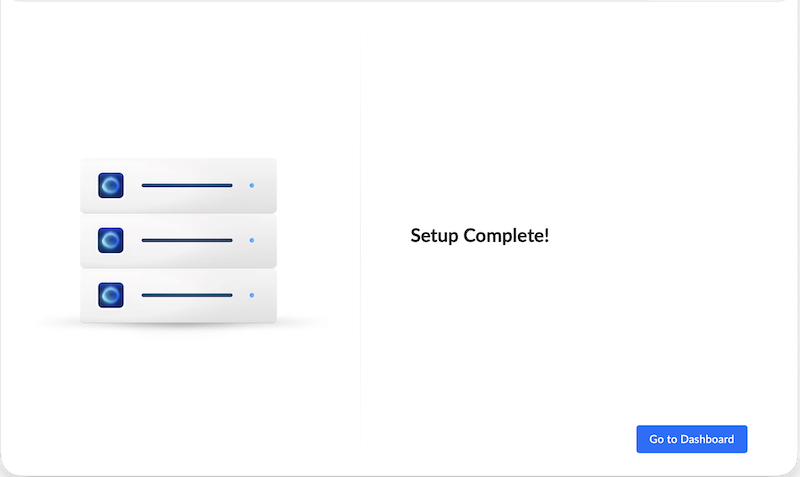The height and width of the screenshot is (477, 800).
Task: Select the blue circular icon on bottom server
Action: (111, 295)
